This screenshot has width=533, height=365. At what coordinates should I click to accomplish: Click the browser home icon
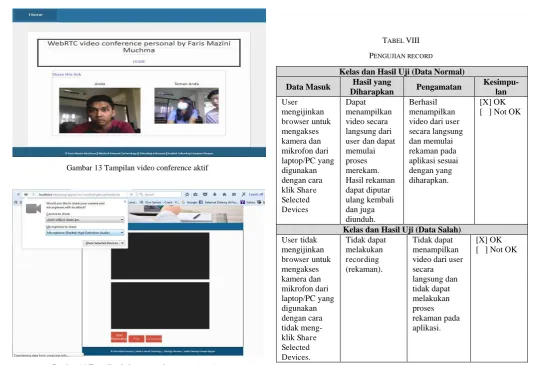[224, 194]
